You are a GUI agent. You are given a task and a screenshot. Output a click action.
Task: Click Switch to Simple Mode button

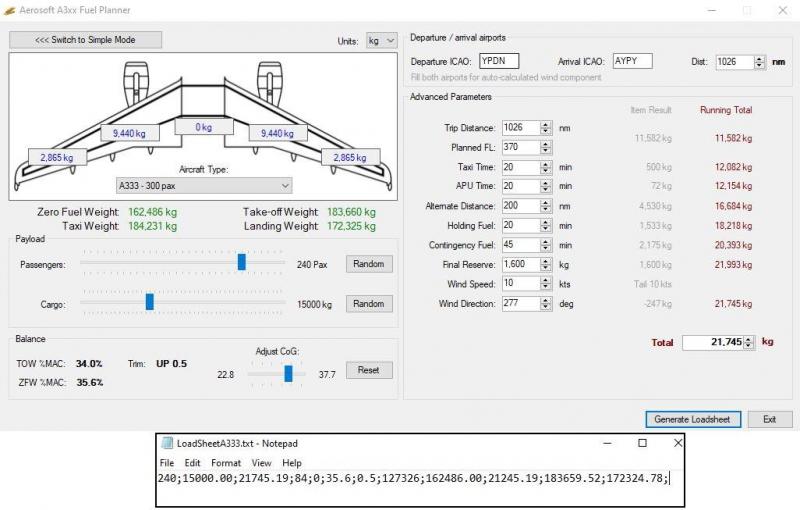[x=85, y=40]
